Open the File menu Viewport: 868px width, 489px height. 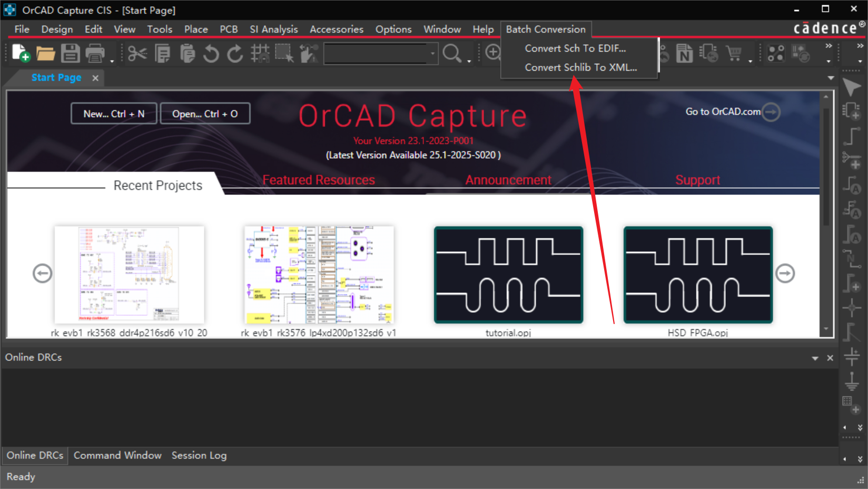22,30
